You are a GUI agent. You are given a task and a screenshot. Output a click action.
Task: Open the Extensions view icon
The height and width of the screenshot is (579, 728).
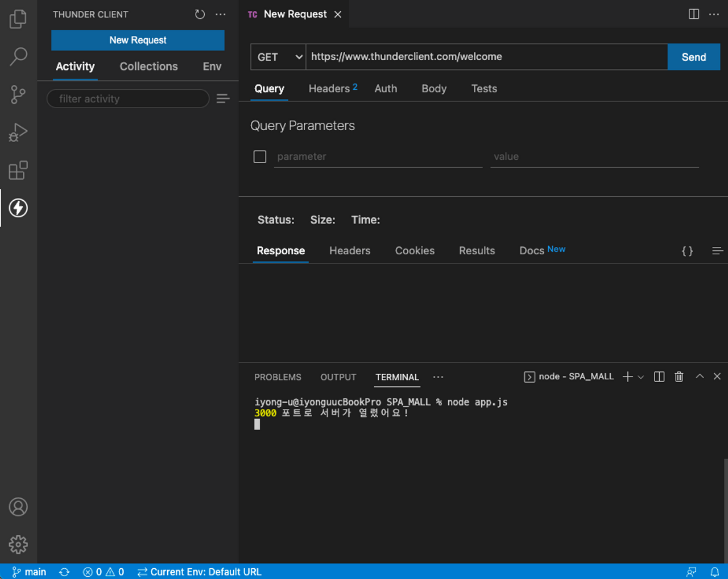18,170
